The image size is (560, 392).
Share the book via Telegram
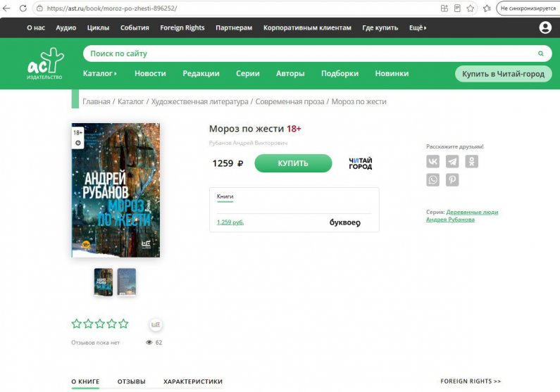pos(452,162)
